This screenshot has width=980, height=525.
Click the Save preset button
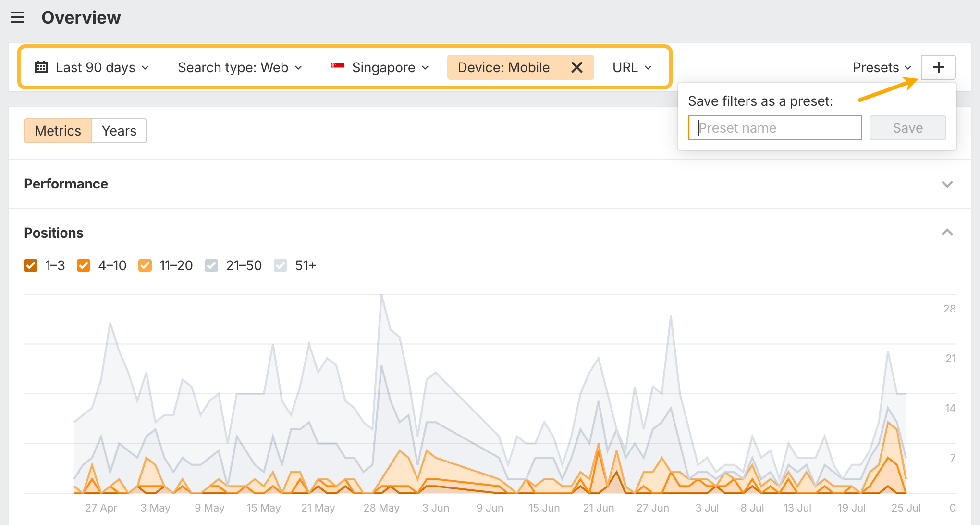click(907, 128)
